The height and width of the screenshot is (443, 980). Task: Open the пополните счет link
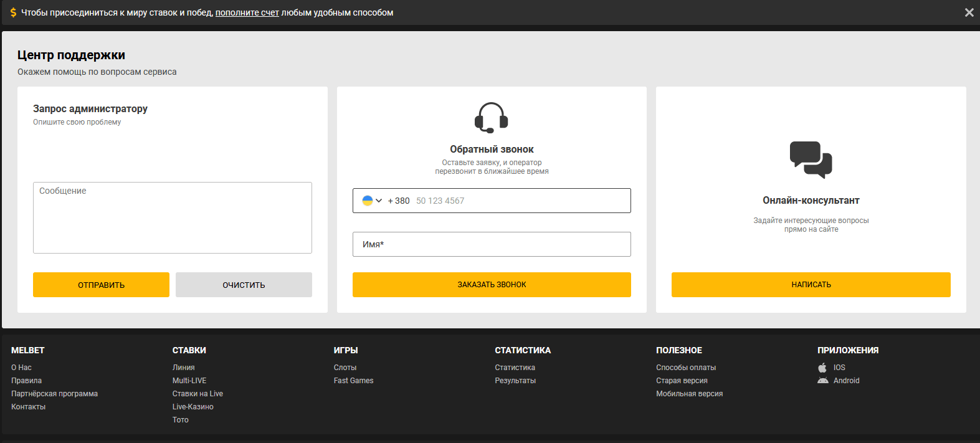(247, 12)
